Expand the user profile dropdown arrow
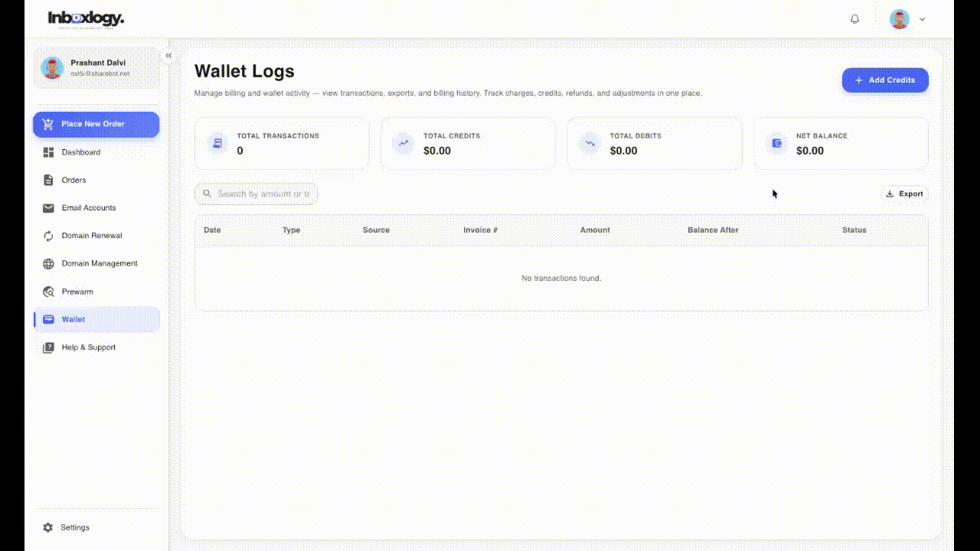Screen dimensions: 980x551 923,19
